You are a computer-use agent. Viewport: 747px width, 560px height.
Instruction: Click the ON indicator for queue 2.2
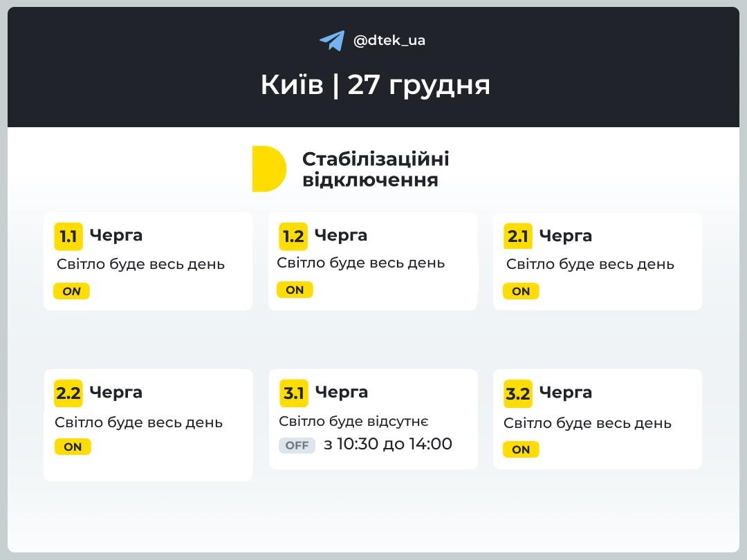pyautogui.click(x=73, y=447)
